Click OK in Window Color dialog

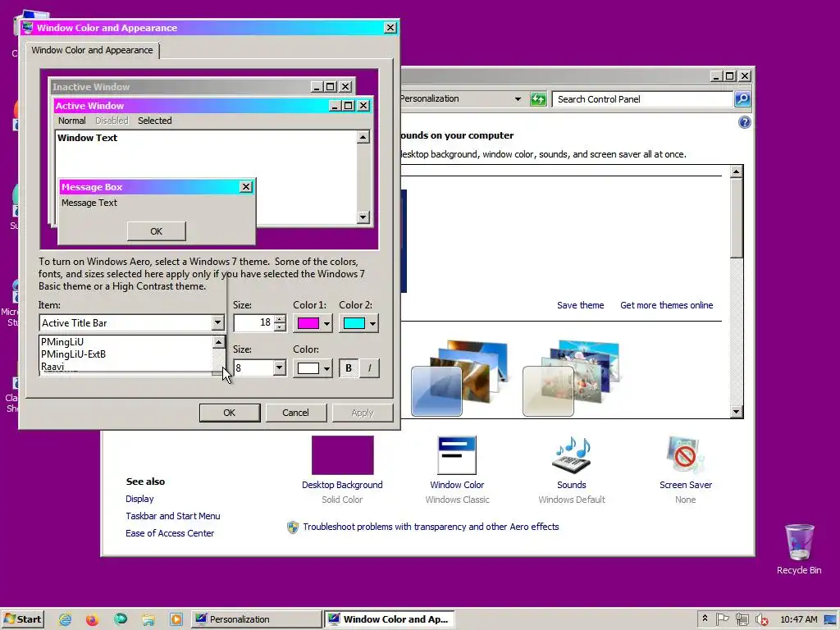coord(230,413)
